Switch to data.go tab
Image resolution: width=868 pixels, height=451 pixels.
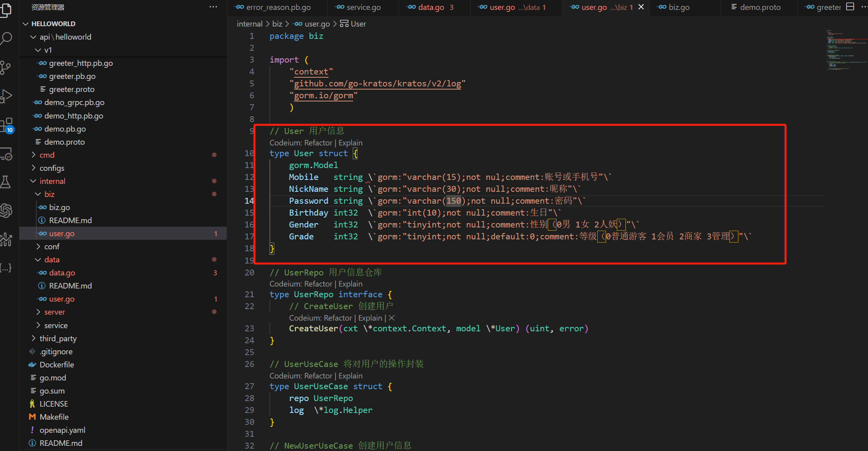coord(435,8)
